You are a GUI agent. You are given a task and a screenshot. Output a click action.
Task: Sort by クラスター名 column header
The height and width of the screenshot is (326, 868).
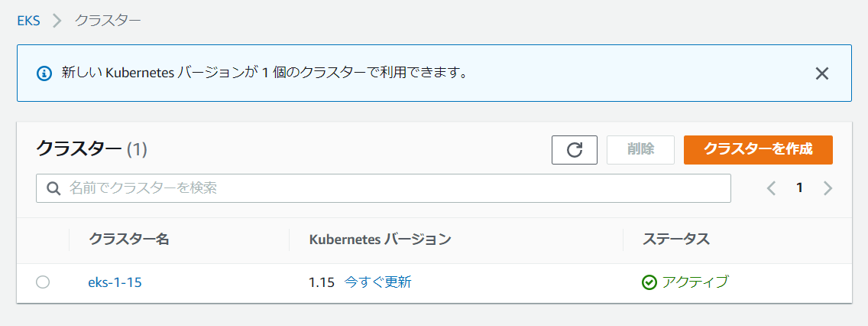click(129, 240)
